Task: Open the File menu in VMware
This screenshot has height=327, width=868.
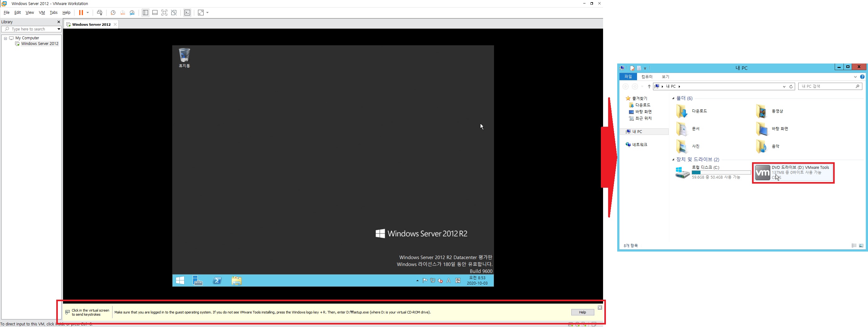Action: click(x=6, y=13)
